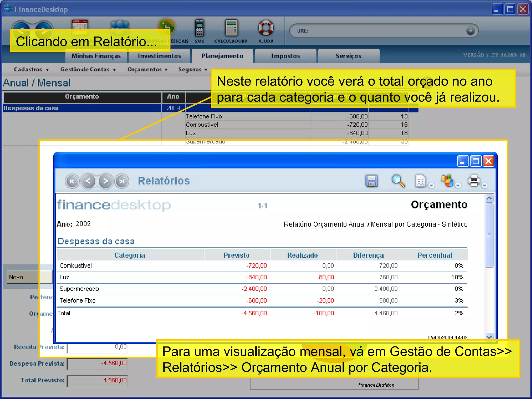Close the FinanceDesktop main window
The height and width of the screenshot is (399, 532).
coord(523,9)
